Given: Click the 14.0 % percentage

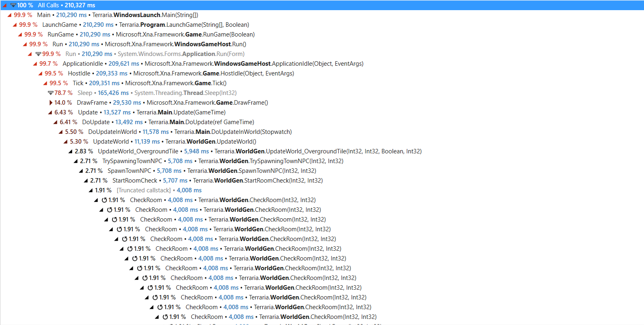Looking at the screenshot, I should pyautogui.click(x=63, y=103).
